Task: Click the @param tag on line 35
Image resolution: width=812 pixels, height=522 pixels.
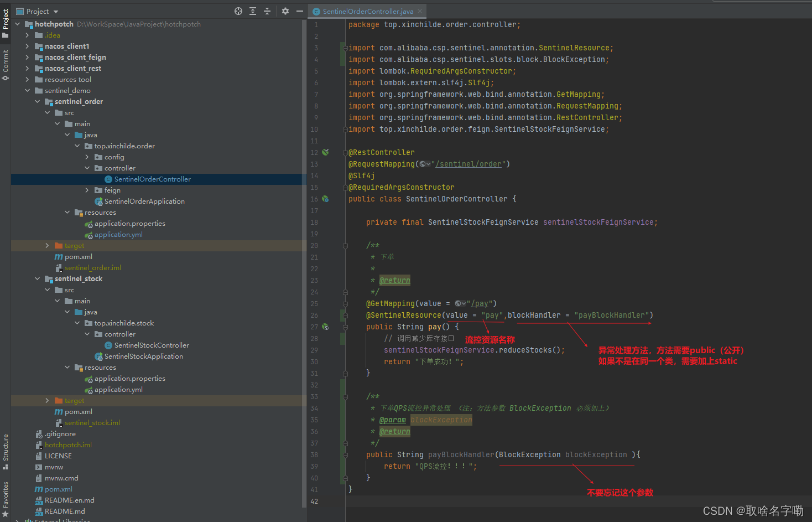Action: 393,420
